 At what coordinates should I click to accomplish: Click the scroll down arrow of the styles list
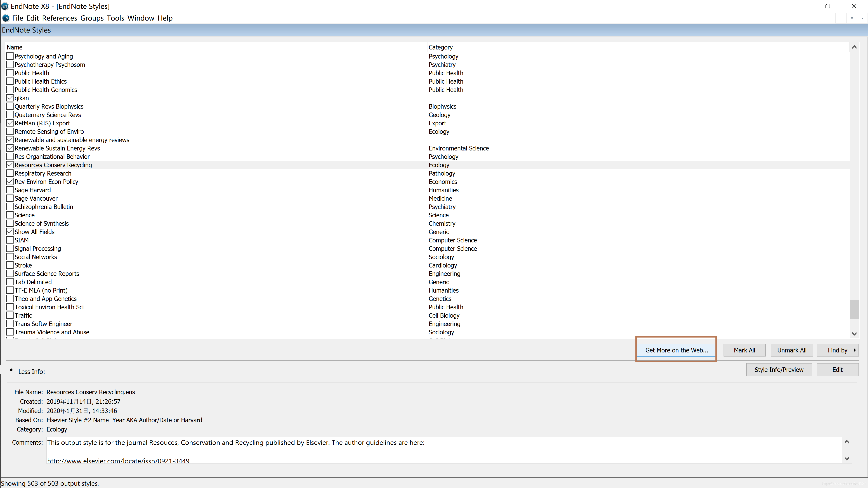pos(854,333)
